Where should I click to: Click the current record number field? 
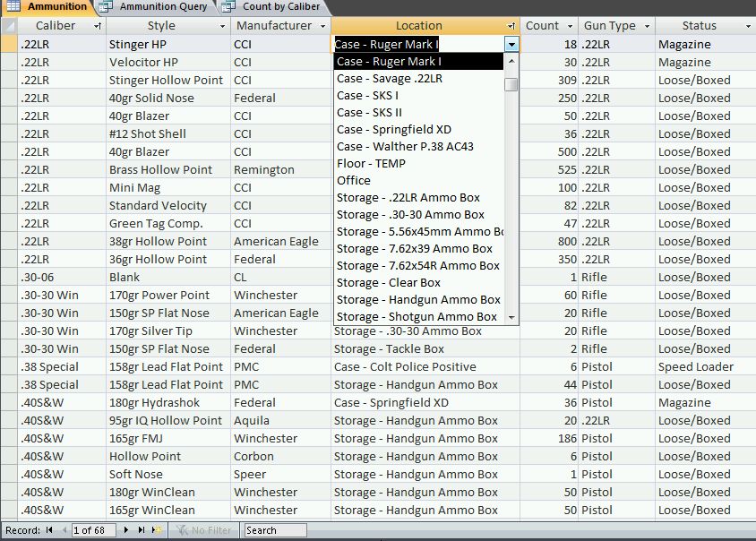(x=94, y=530)
